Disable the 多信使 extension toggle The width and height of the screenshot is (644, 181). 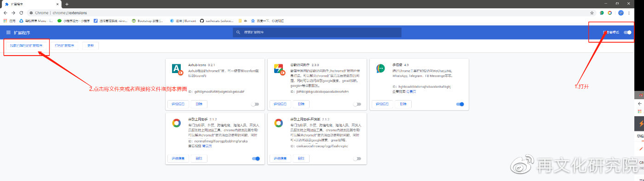pos(460,104)
